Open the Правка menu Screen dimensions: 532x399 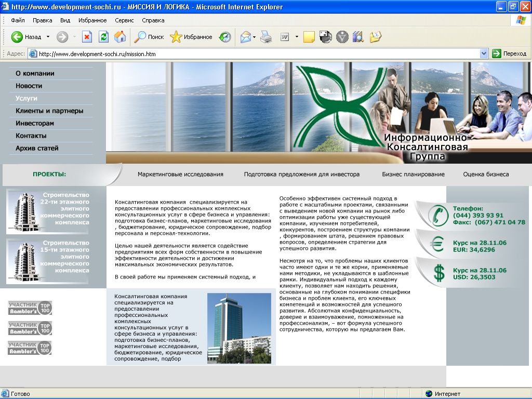(x=42, y=20)
